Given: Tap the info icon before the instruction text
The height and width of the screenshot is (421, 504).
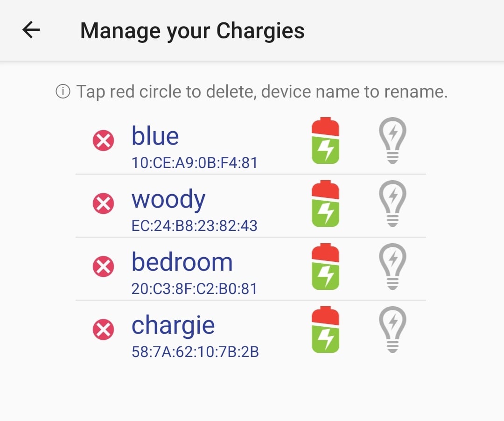Looking at the screenshot, I should pos(63,91).
